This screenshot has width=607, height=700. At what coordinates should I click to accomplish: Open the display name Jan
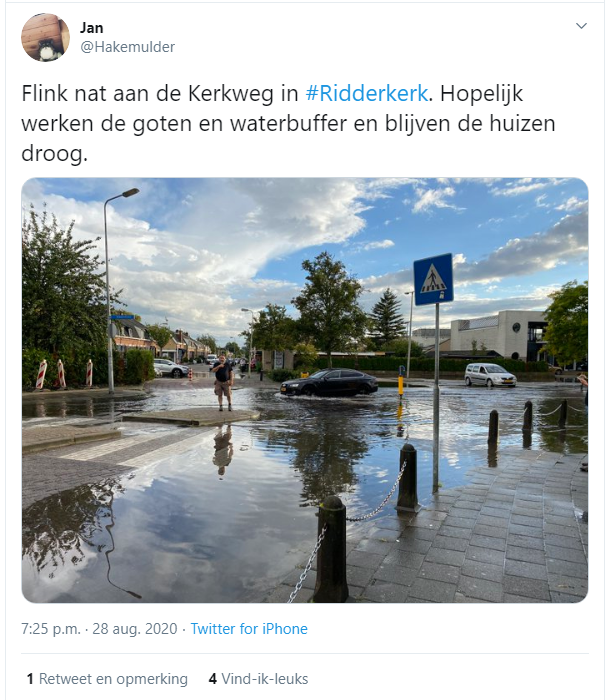pos(91,28)
